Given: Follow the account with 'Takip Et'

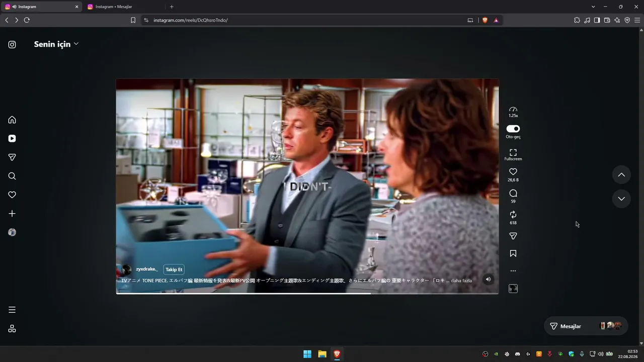Looking at the screenshot, I should pyautogui.click(x=174, y=269).
